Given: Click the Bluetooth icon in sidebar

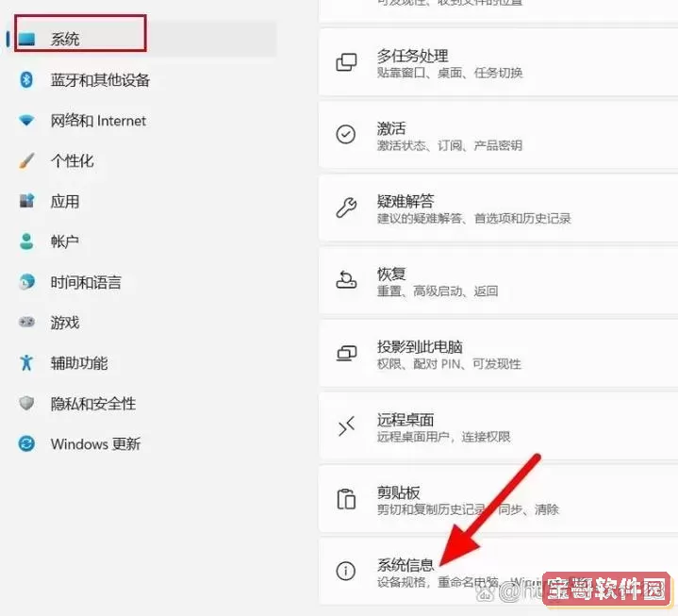Looking at the screenshot, I should pos(26,79).
